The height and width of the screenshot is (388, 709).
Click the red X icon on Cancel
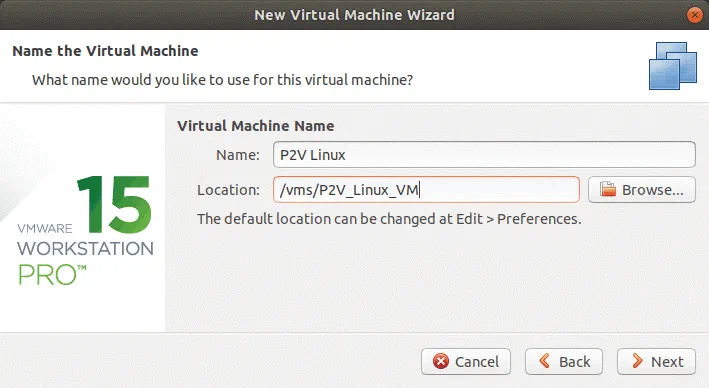pos(441,361)
